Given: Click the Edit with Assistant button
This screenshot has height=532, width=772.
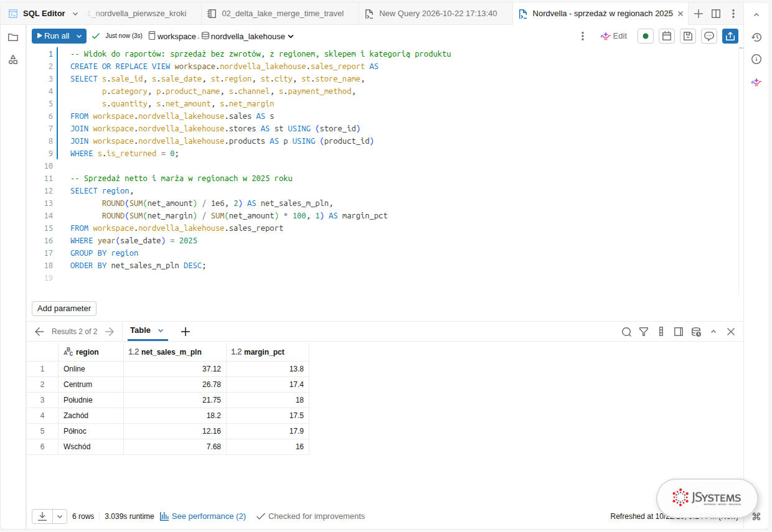Looking at the screenshot, I should coord(614,36).
